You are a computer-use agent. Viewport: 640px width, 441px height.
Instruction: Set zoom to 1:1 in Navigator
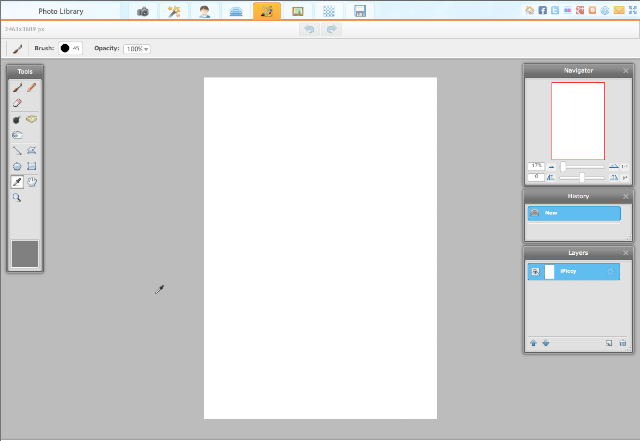pos(624,167)
